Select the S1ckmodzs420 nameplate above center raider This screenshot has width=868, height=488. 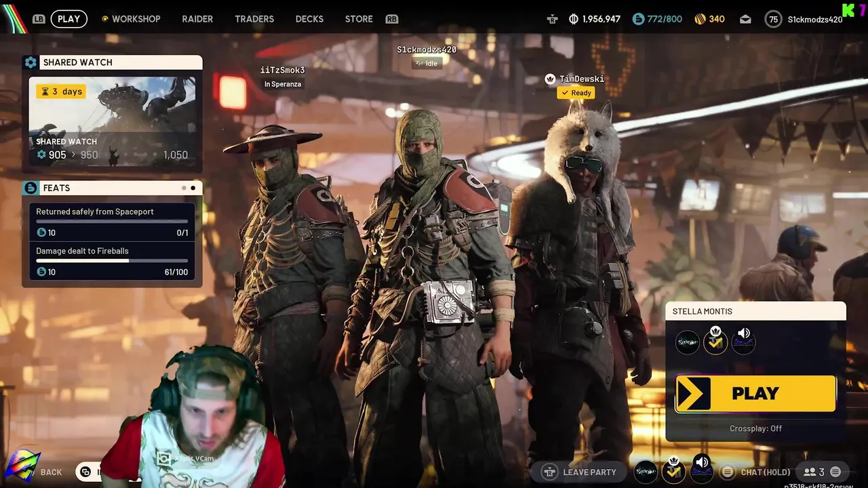(x=427, y=50)
